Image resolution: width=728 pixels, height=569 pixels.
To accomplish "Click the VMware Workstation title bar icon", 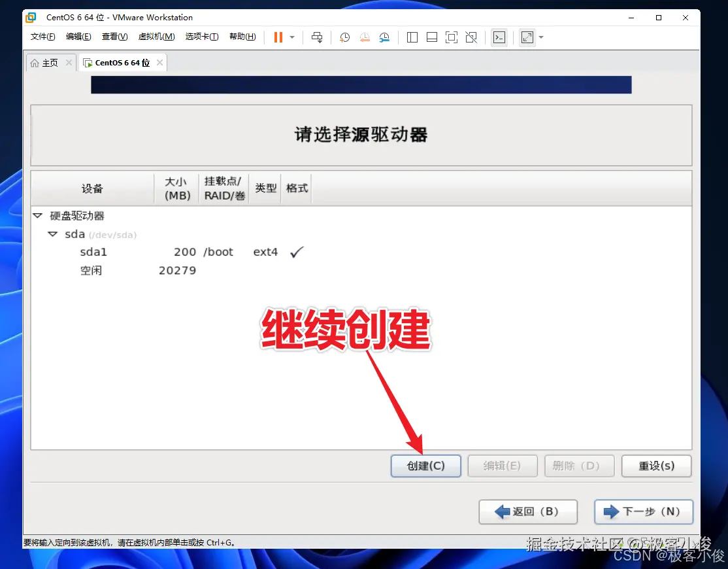I will [x=31, y=18].
